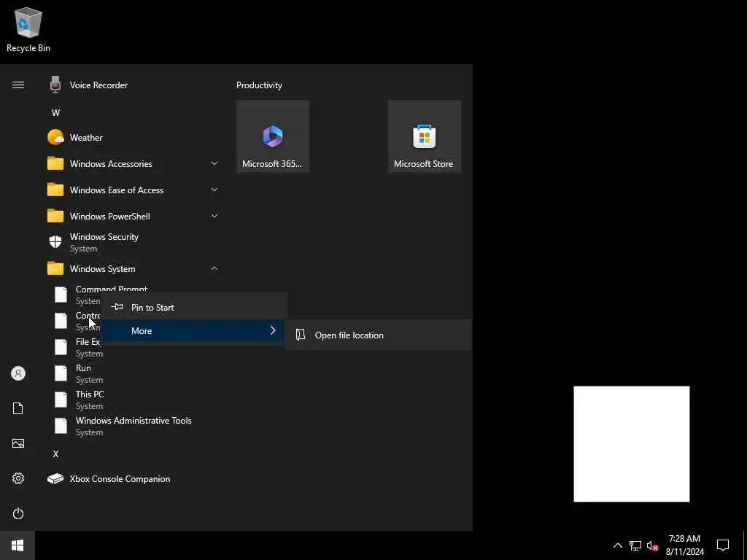Open the notification center icon
Image resolution: width=747 pixels, height=560 pixels.
pyautogui.click(x=723, y=545)
